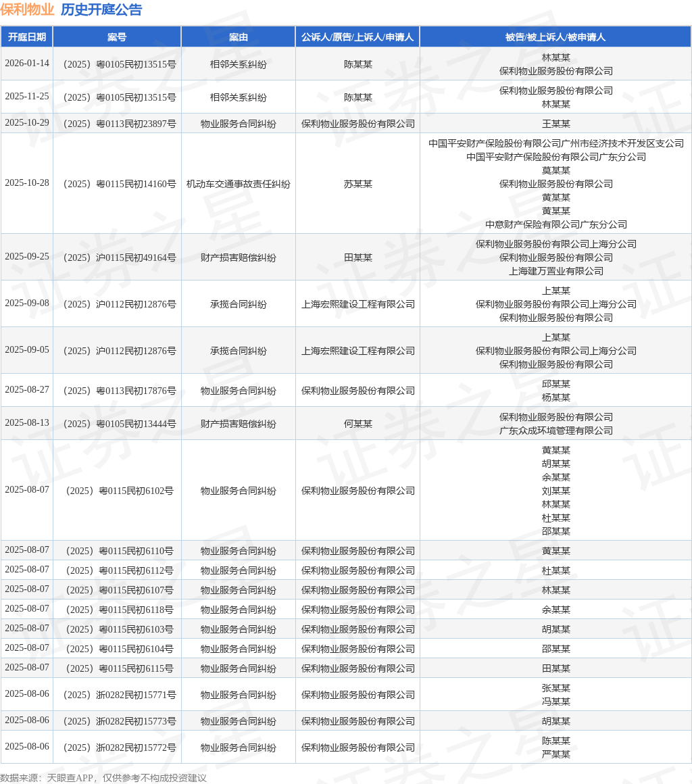Select plaintiff 田某某 in the 2025-09-25 row
The width and height of the screenshot is (692, 784).
(358, 258)
